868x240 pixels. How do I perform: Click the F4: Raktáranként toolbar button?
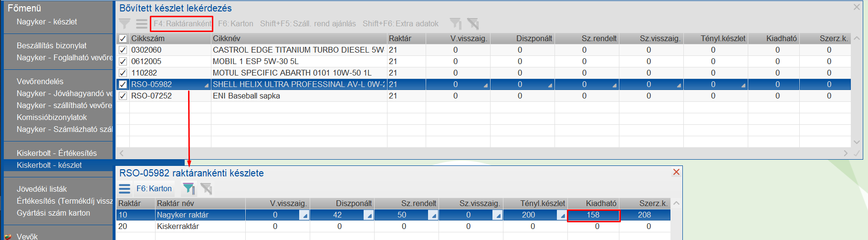pyautogui.click(x=182, y=24)
